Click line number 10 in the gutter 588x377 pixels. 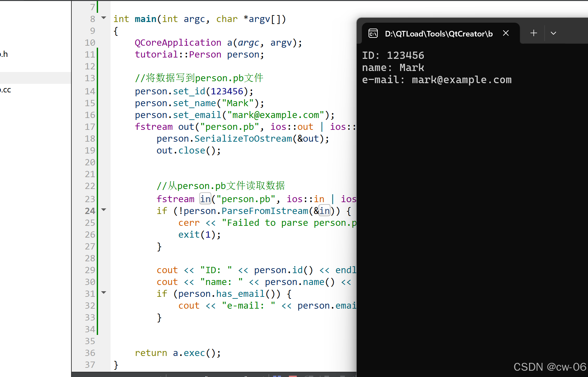90,43
